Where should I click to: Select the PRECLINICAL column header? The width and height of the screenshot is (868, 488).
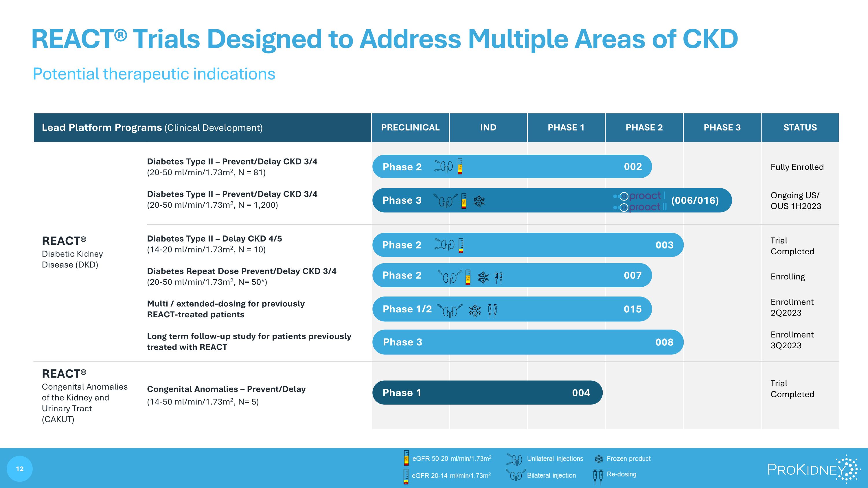pos(410,127)
